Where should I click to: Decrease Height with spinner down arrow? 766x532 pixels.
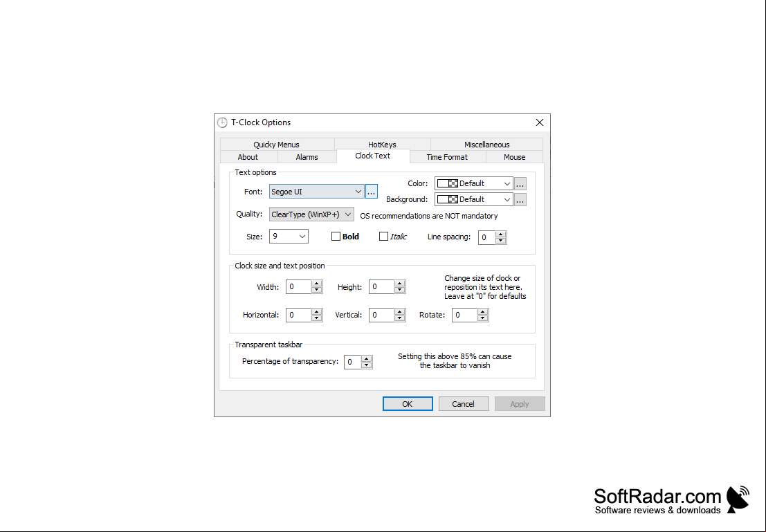[400, 290]
